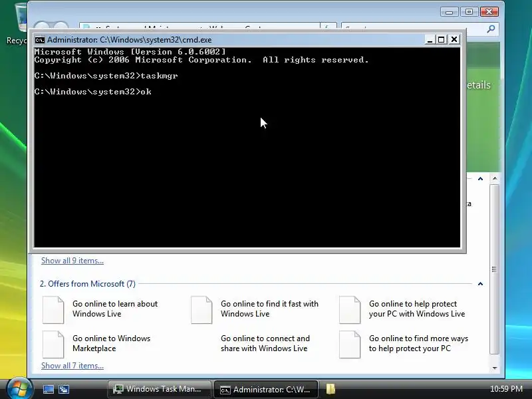This screenshot has width=532, height=399.
Task: Click the Switch Between Windows quick launch icon
Action: tap(63, 389)
